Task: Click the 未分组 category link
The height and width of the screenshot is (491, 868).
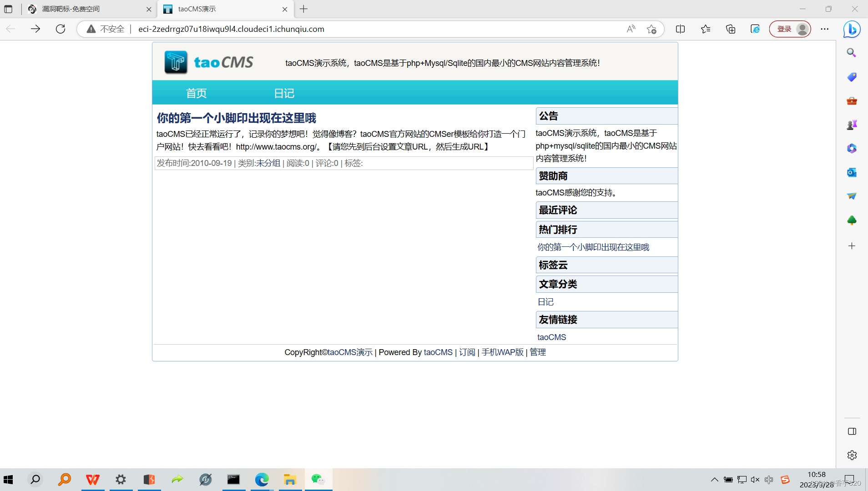Action: point(268,163)
